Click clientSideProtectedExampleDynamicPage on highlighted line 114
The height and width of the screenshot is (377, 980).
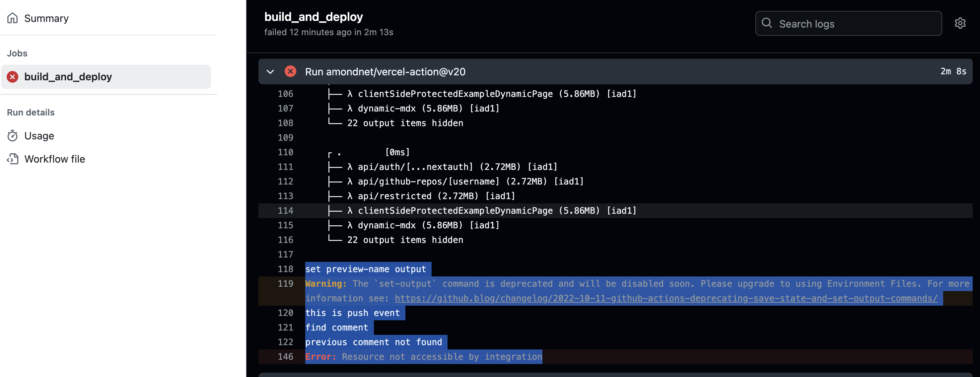(455, 210)
